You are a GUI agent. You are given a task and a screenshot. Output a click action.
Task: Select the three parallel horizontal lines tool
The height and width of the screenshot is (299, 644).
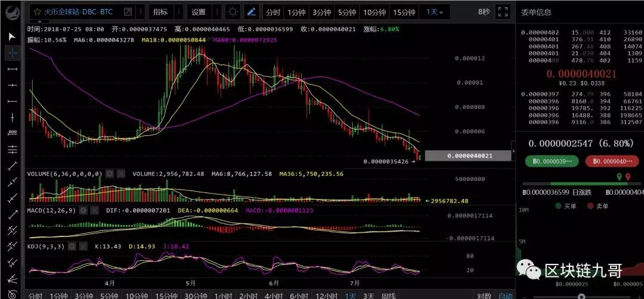(12, 149)
